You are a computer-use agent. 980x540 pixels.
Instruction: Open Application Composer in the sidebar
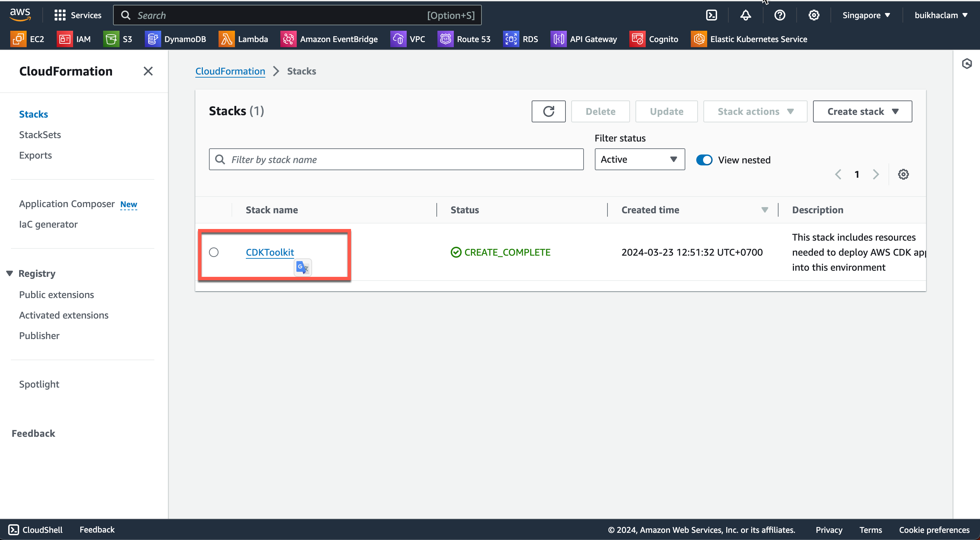point(67,204)
